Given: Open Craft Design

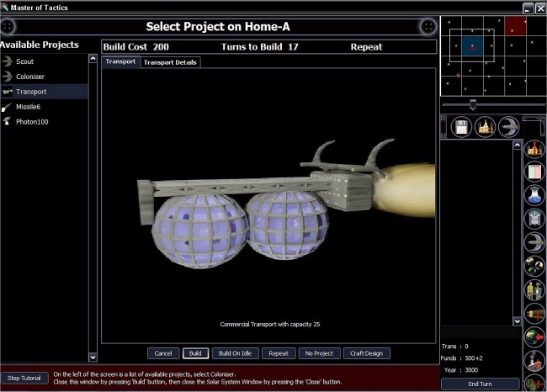Looking at the screenshot, I should pos(367,353).
